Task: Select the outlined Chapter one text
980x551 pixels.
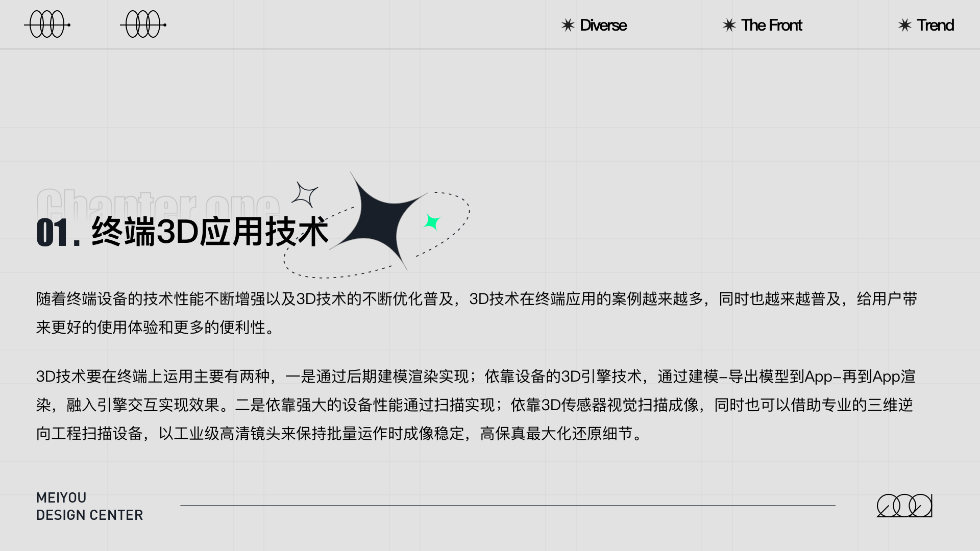Action: pos(158,202)
